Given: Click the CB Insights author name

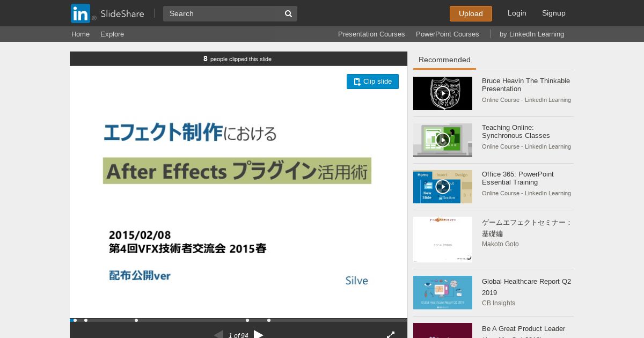Looking at the screenshot, I should pos(499,303).
